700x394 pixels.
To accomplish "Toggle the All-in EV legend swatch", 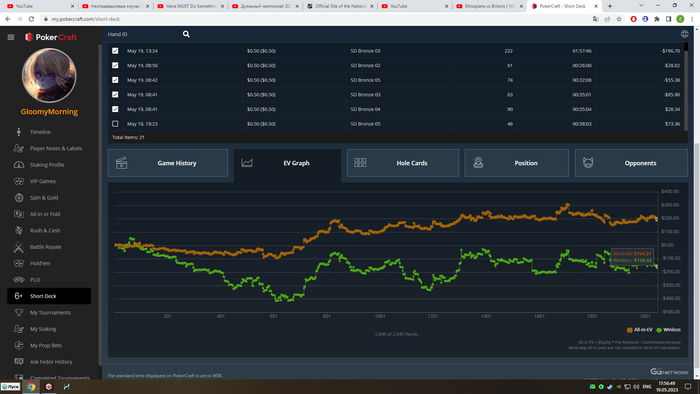I will (629, 330).
